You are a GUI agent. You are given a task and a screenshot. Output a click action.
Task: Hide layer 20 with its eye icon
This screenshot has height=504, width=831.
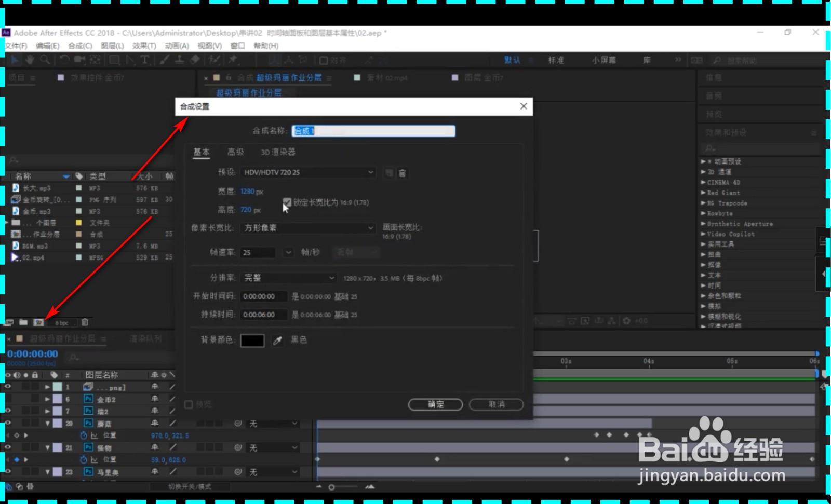click(8, 423)
